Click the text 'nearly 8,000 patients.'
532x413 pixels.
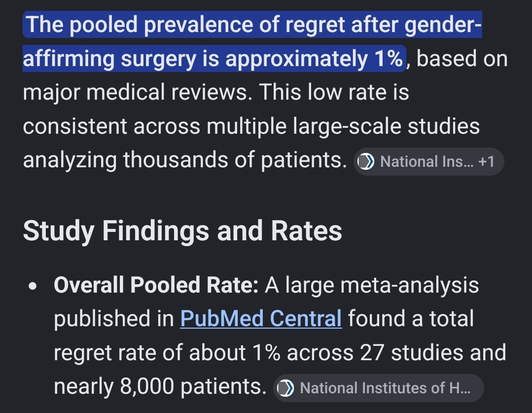click(160, 386)
